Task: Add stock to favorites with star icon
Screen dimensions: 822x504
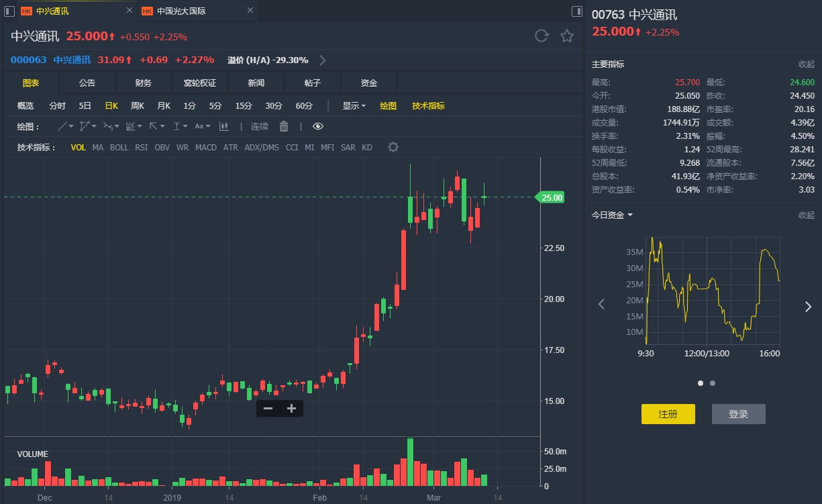Action: coord(567,36)
